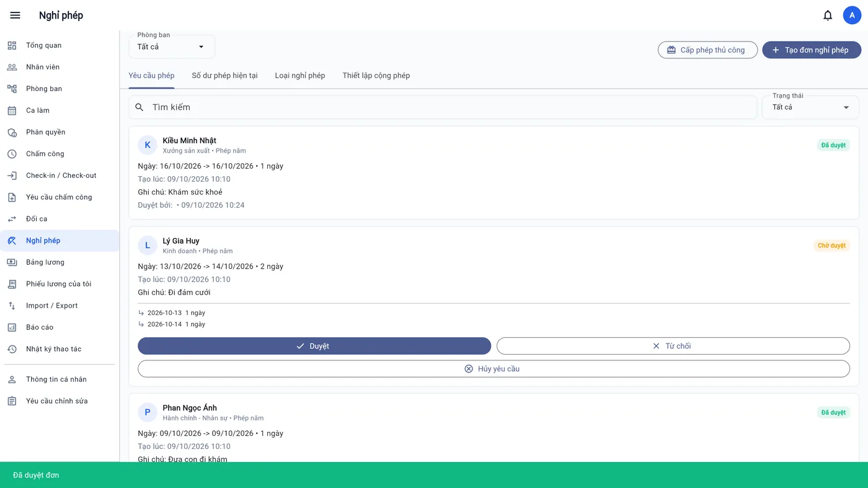Open Nhật ký thao tác history icon

click(x=12, y=349)
